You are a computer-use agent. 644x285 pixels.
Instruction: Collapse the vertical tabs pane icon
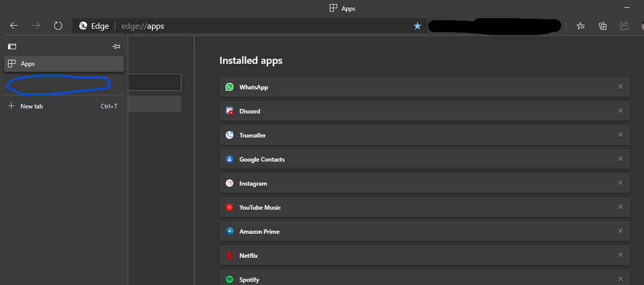point(12,47)
